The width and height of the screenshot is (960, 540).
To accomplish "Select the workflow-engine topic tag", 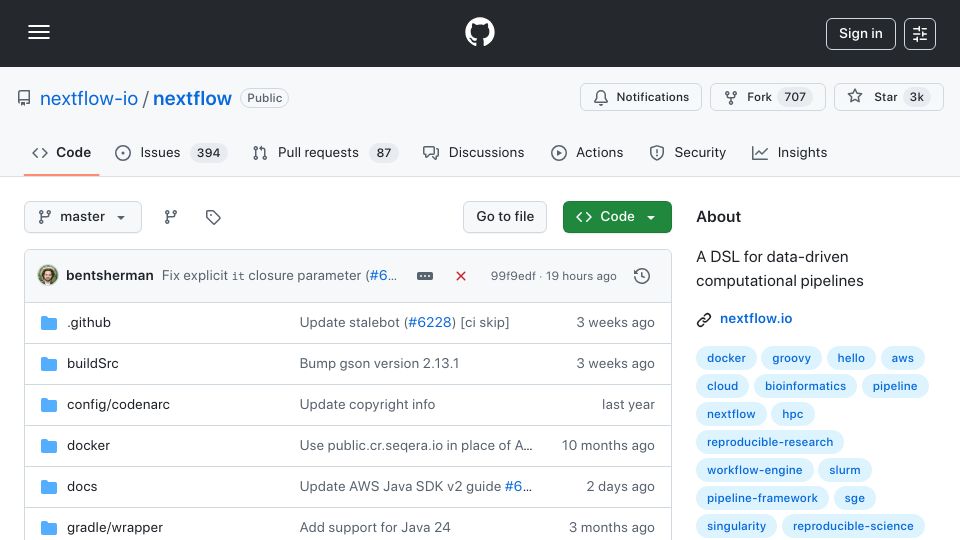I will coord(754,470).
